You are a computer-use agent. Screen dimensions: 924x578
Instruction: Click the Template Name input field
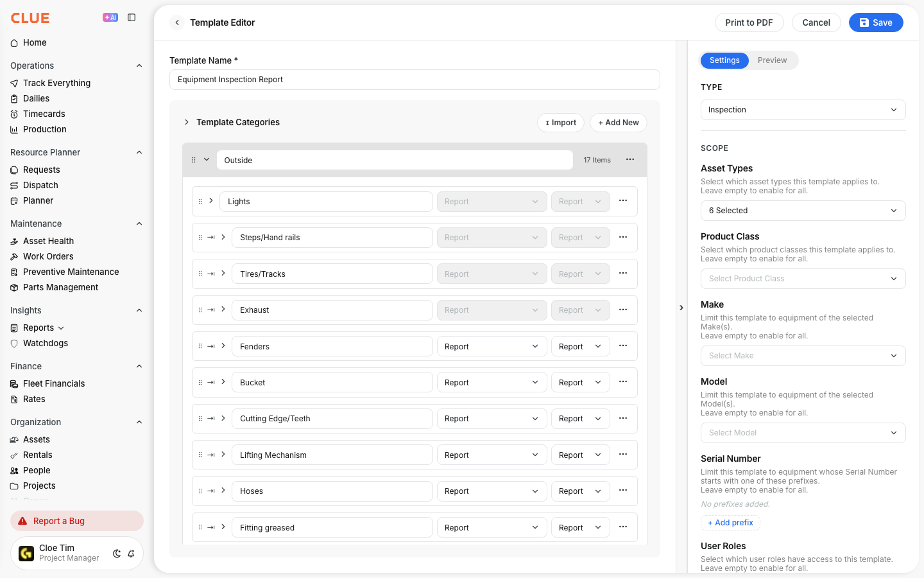point(415,80)
